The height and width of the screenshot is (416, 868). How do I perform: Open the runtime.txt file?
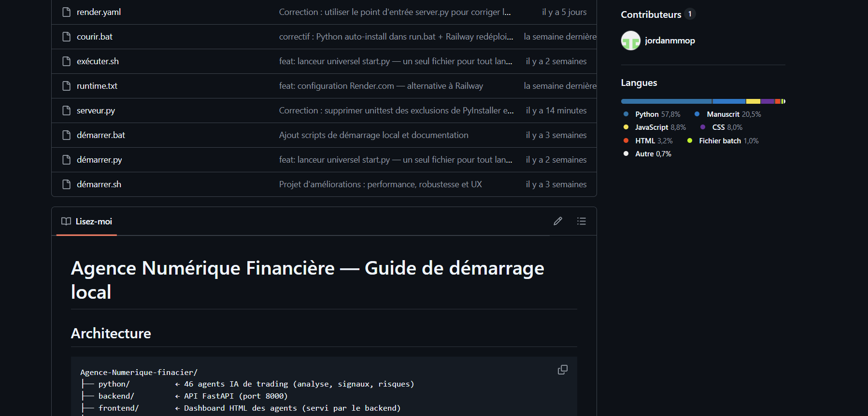pyautogui.click(x=97, y=86)
